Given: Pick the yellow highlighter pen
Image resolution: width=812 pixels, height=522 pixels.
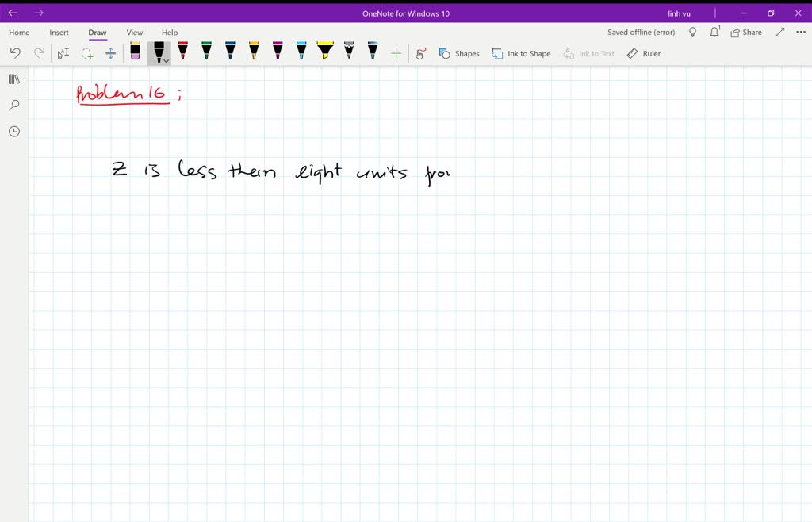Looking at the screenshot, I should click(325, 52).
